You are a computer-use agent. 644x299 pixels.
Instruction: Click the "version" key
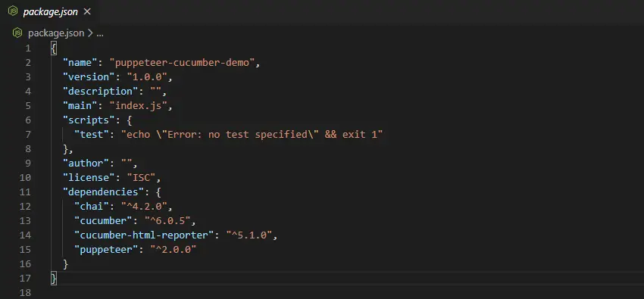click(x=89, y=77)
